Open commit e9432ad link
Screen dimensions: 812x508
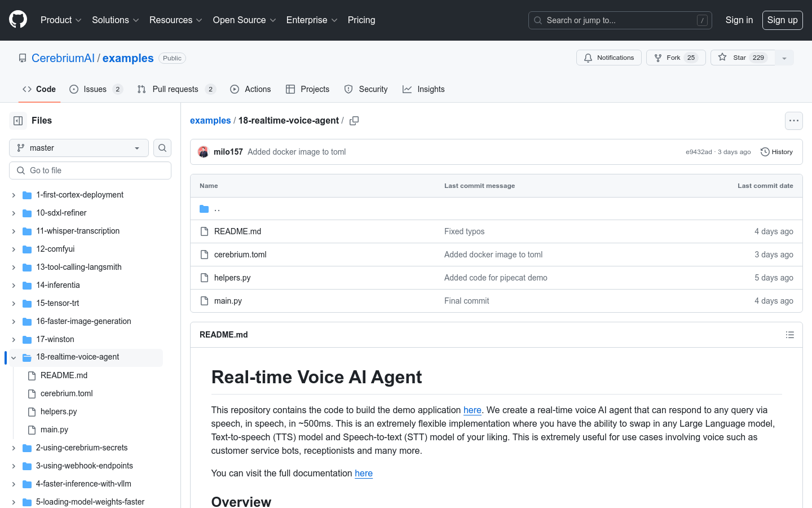[699, 152]
